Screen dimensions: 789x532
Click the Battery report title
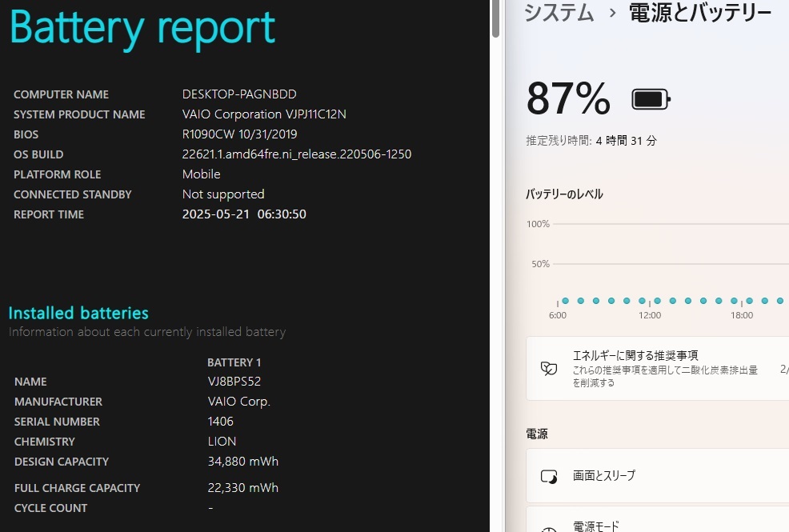142,28
